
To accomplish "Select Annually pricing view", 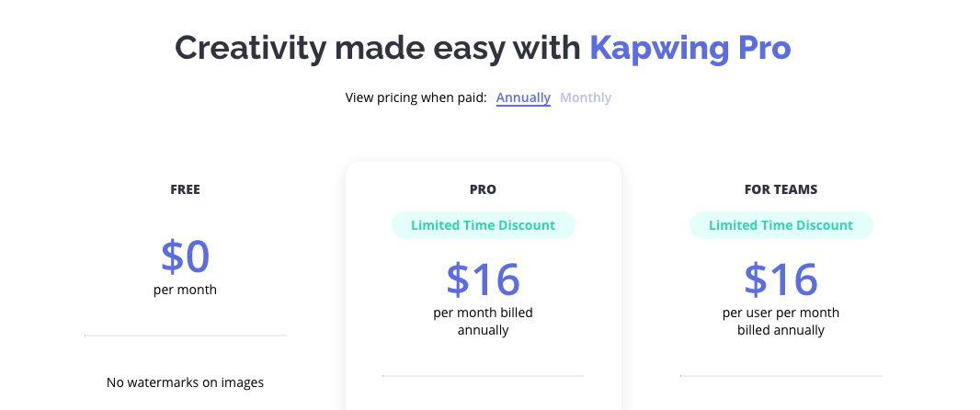I will tap(523, 97).
